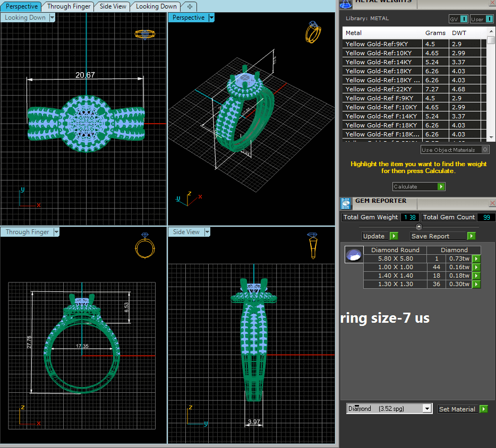
Task: Click green arrow for 5.80 X 5.80 diamond
Action: (476, 259)
